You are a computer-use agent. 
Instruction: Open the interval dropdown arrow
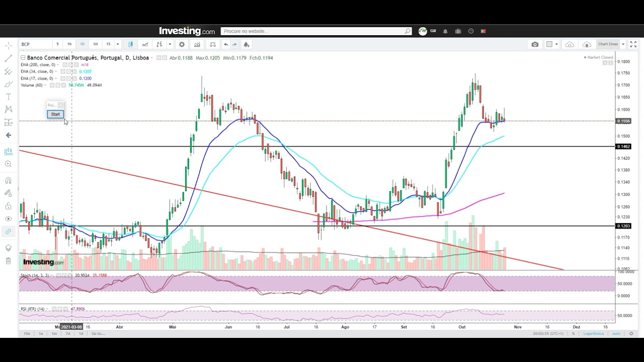118,44
